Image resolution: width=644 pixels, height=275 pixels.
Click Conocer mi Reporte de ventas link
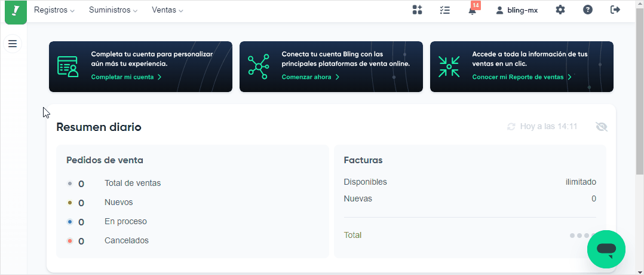click(522, 77)
